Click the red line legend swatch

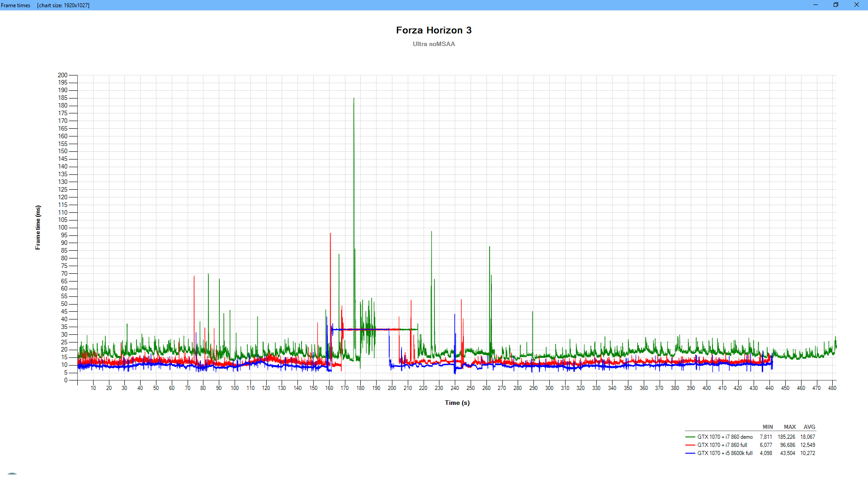pos(690,445)
